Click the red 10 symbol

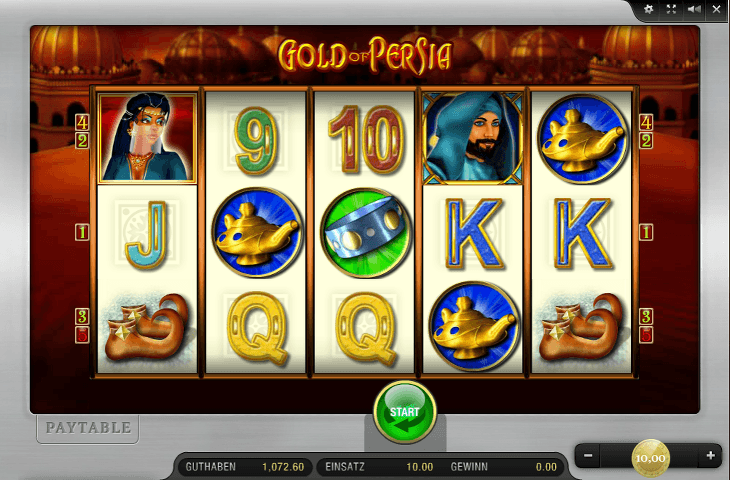point(365,140)
